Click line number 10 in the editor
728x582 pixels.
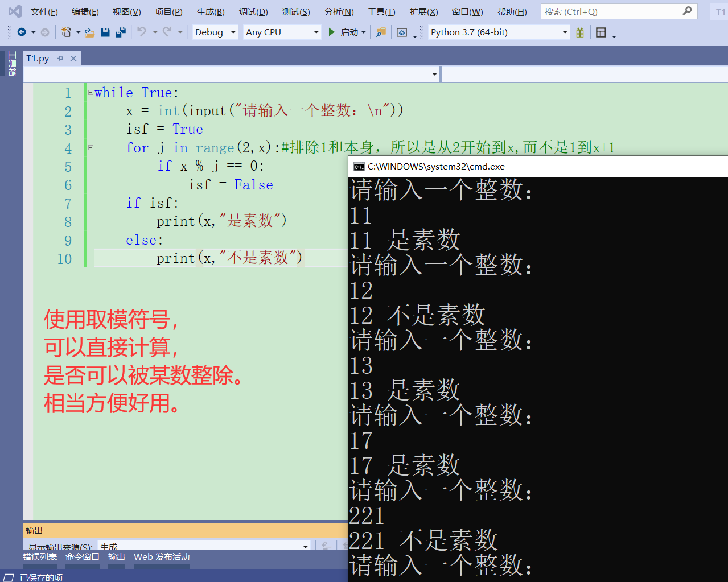click(64, 259)
